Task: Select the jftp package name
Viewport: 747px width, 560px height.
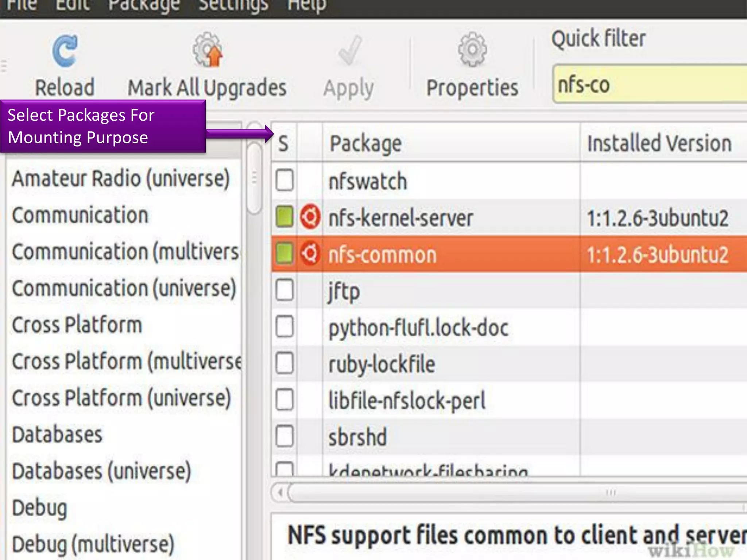Action: [344, 292]
